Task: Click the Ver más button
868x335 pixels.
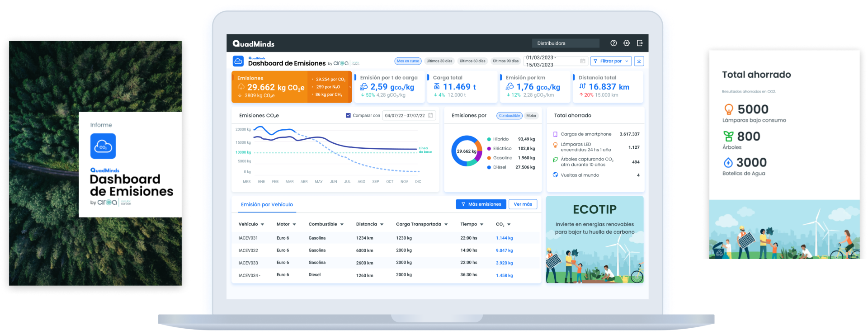Action: point(523,204)
